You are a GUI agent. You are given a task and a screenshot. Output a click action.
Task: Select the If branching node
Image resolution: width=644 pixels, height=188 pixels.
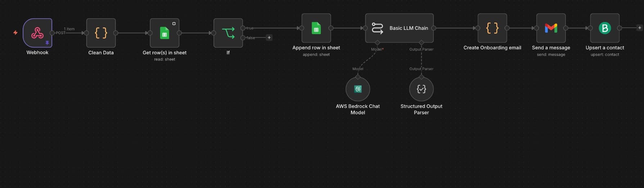[x=228, y=33]
